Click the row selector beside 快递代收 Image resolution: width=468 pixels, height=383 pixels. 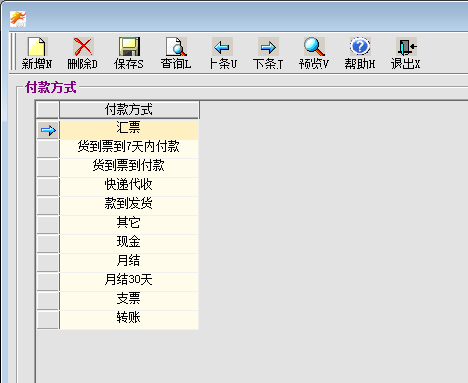point(48,187)
